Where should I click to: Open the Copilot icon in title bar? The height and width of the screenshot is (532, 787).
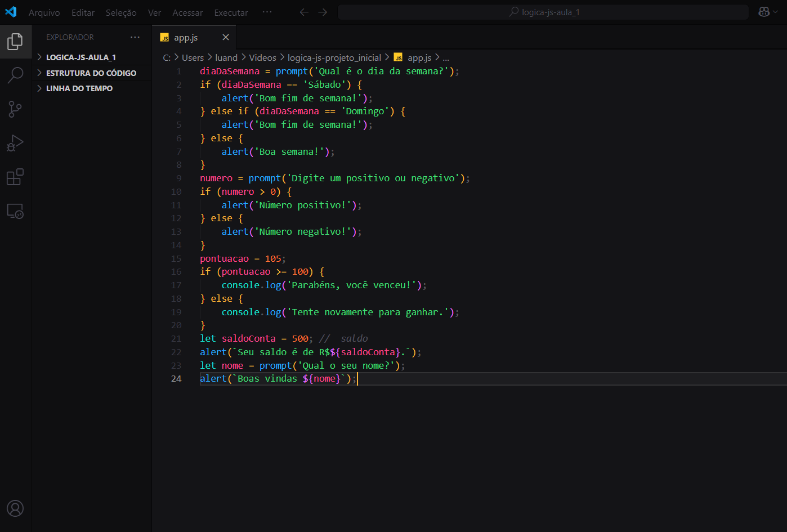pyautogui.click(x=764, y=12)
